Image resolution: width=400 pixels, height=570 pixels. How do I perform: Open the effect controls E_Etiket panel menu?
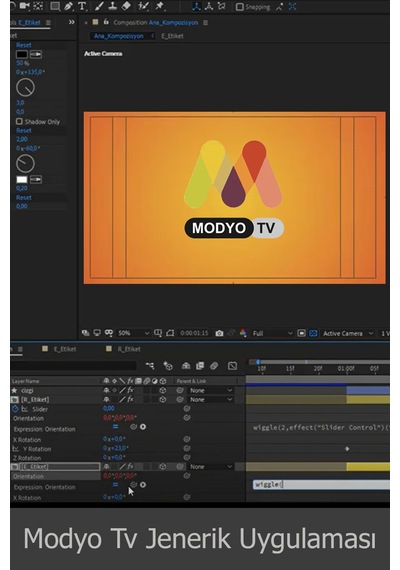pos(48,23)
